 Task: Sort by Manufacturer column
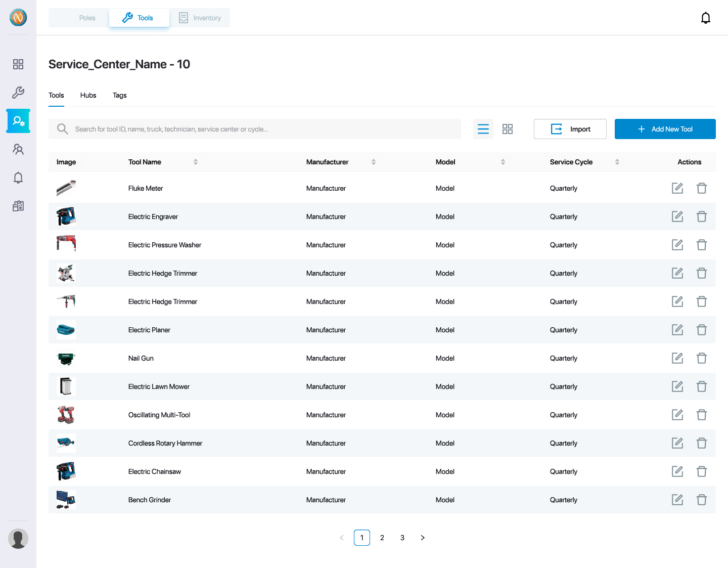click(374, 162)
